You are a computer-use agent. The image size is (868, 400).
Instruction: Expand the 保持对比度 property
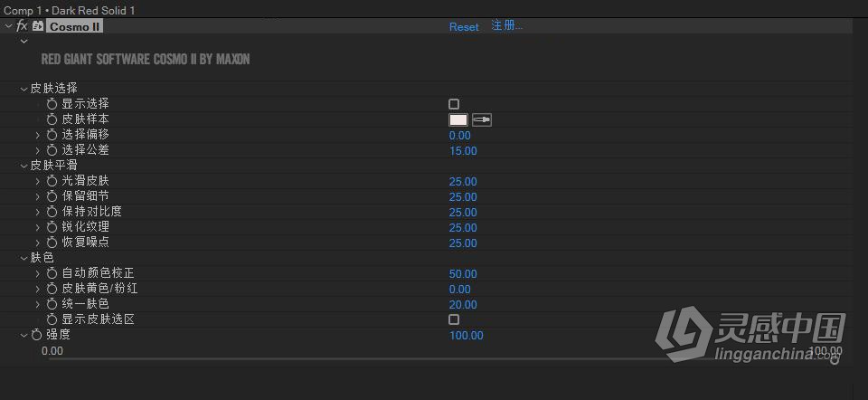38,212
